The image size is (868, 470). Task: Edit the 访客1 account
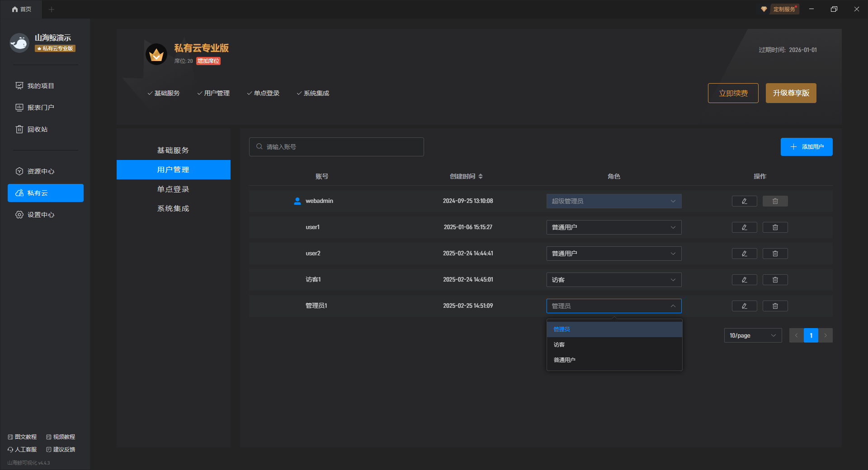point(744,280)
